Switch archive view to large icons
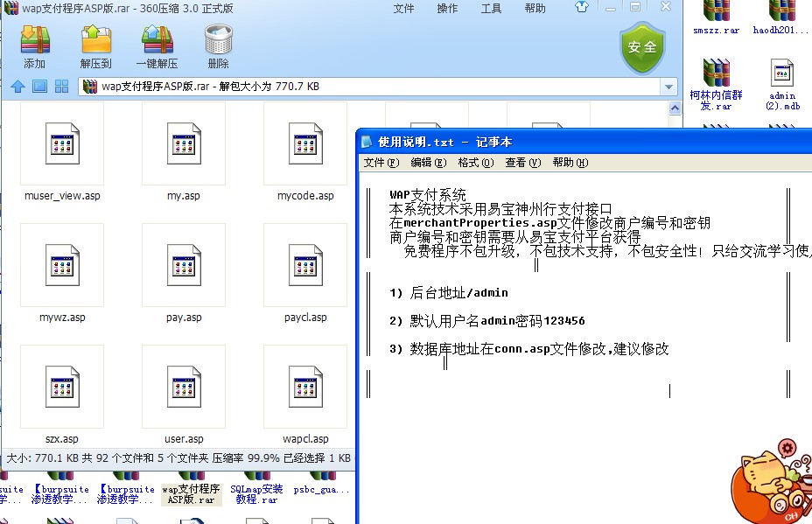 [38, 87]
